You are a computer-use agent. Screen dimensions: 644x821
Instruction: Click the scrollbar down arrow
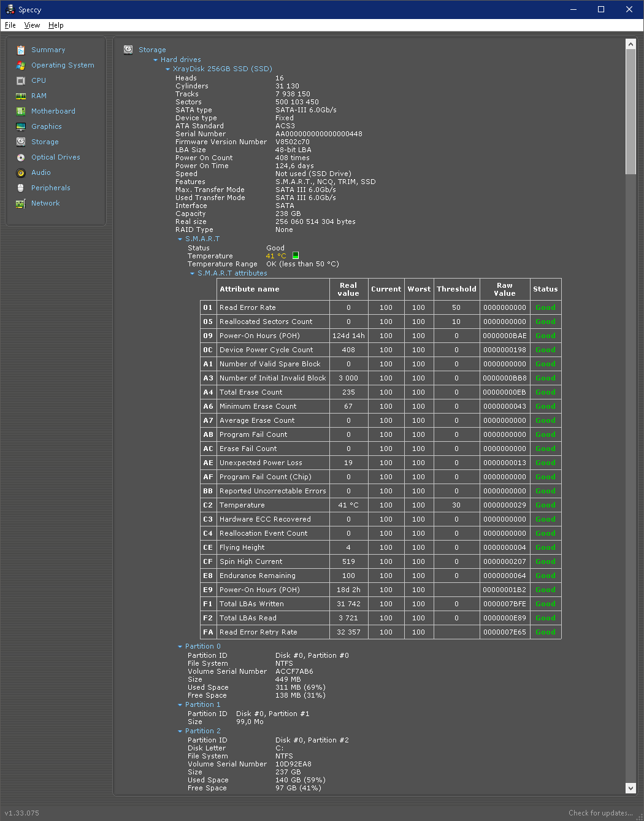(x=631, y=788)
